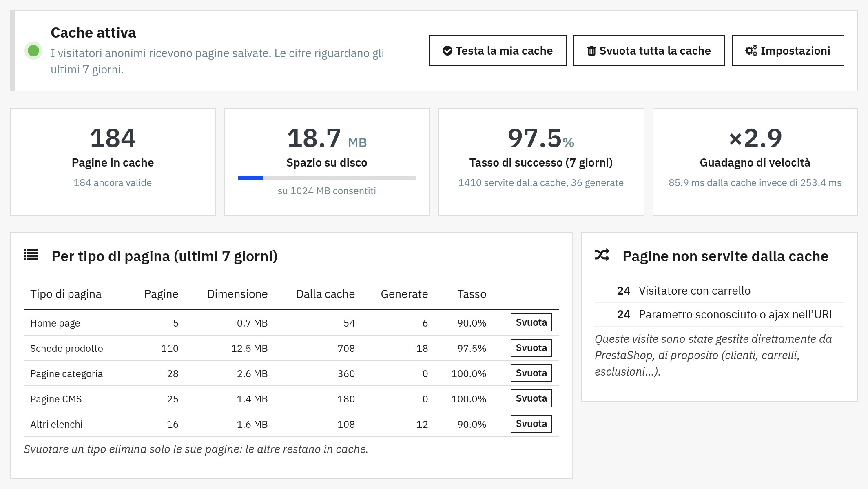Click Svuota tutta la cache button

tap(649, 51)
